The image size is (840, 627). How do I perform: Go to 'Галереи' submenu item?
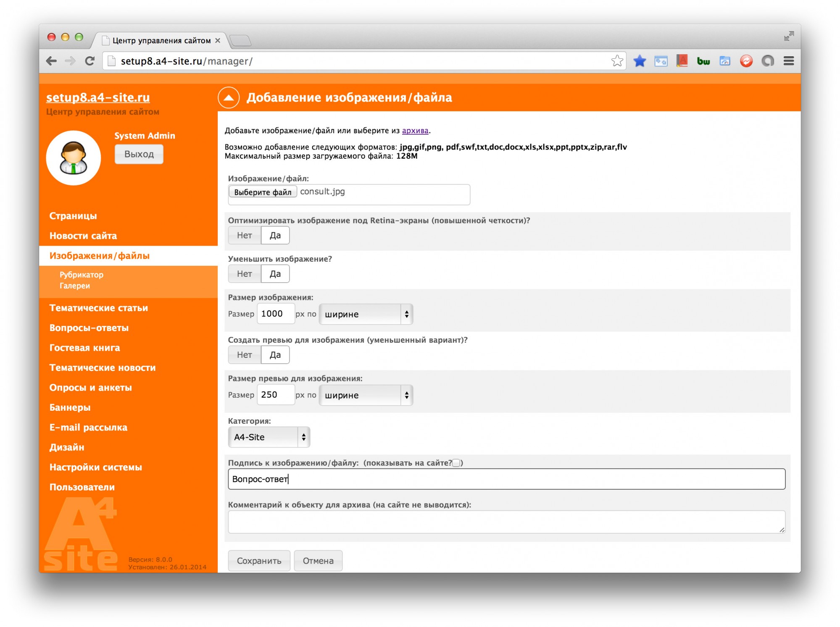coord(74,286)
